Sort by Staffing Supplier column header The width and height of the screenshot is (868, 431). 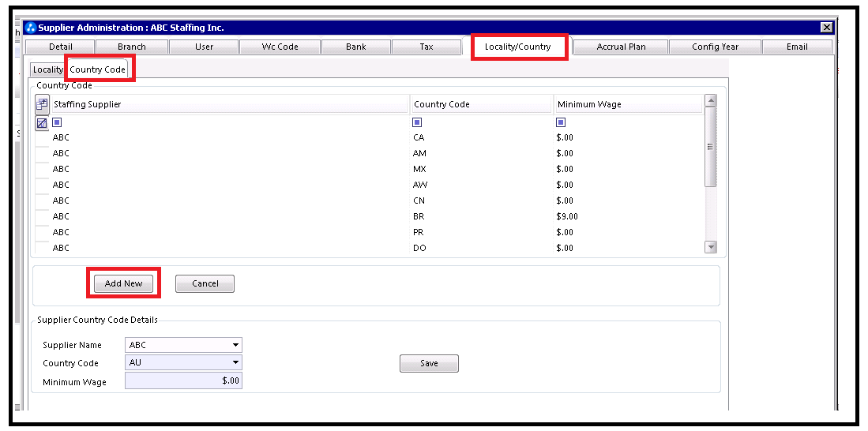point(229,104)
